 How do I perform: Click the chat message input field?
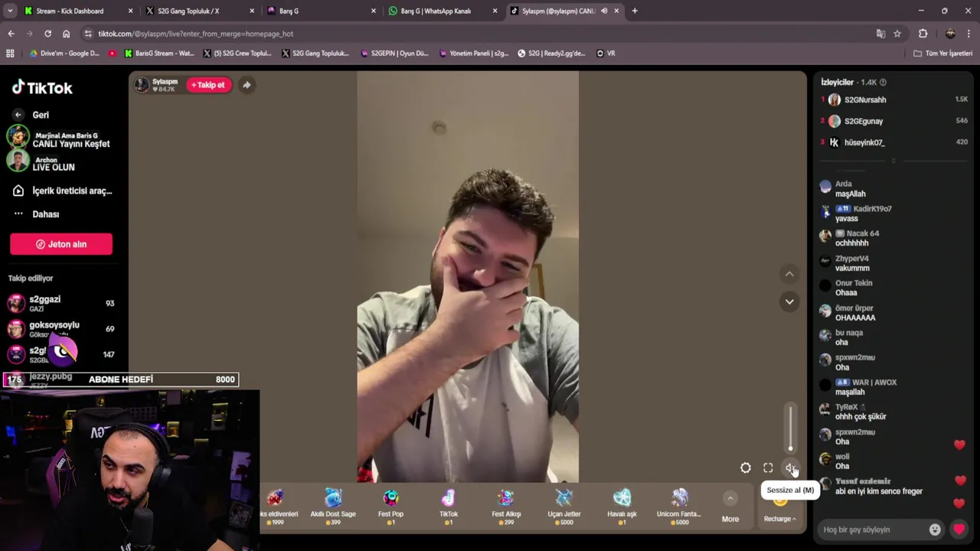pyautogui.click(x=873, y=530)
